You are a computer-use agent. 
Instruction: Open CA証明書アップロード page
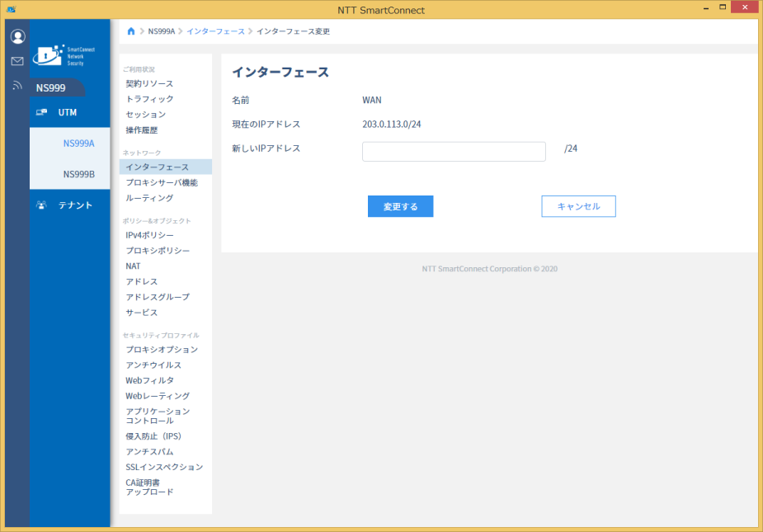pyautogui.click(x=149, y=487)
